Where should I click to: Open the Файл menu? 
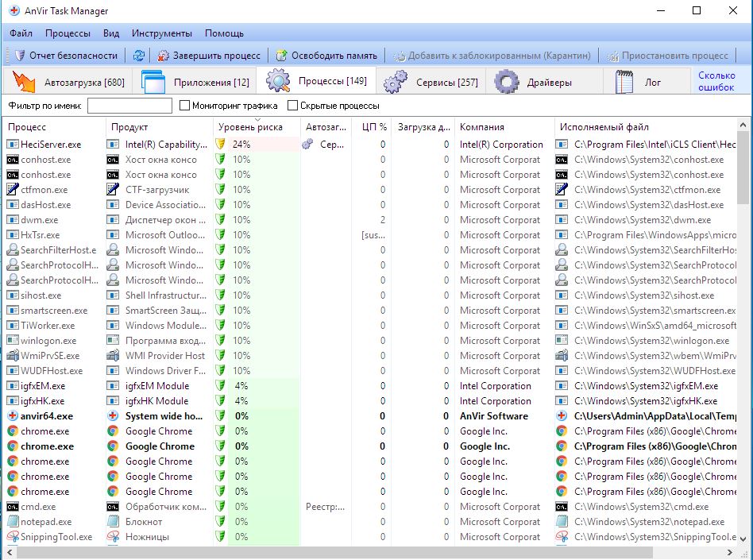pyautogui.click(x=21, y=33)
